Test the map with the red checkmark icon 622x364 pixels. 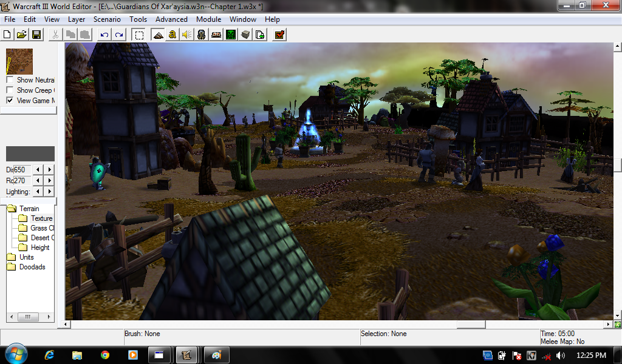pyautogui.click(x=279, y=35)
